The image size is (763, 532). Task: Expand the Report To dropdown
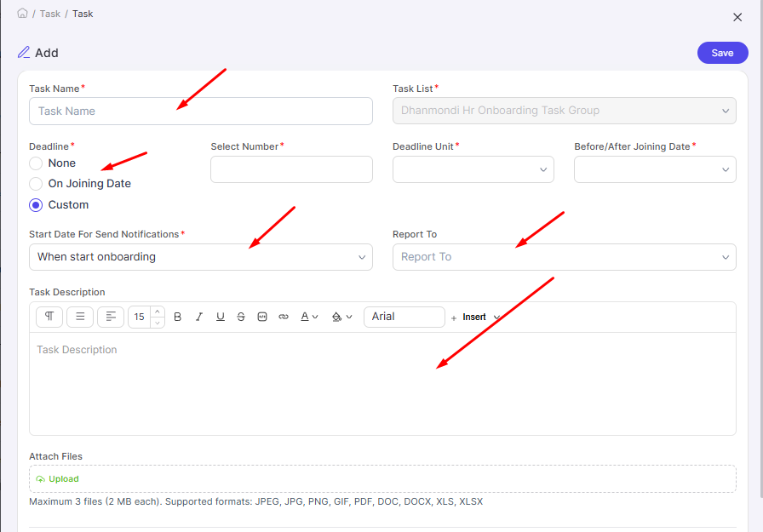pos(564,256)
